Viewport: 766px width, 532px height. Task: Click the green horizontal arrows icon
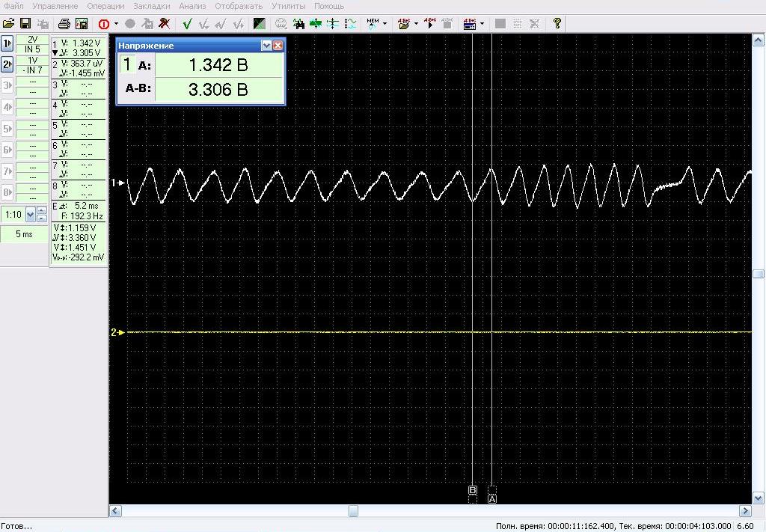pos(316,23)
